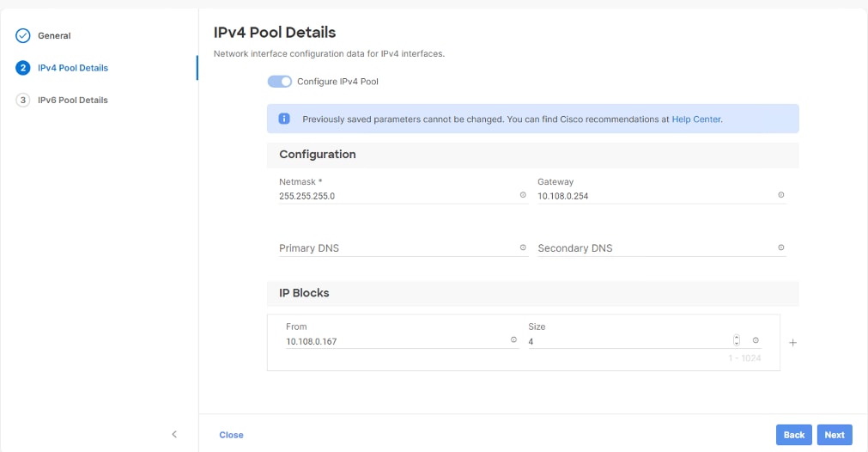Click the Close link

(x=231, y=435)
